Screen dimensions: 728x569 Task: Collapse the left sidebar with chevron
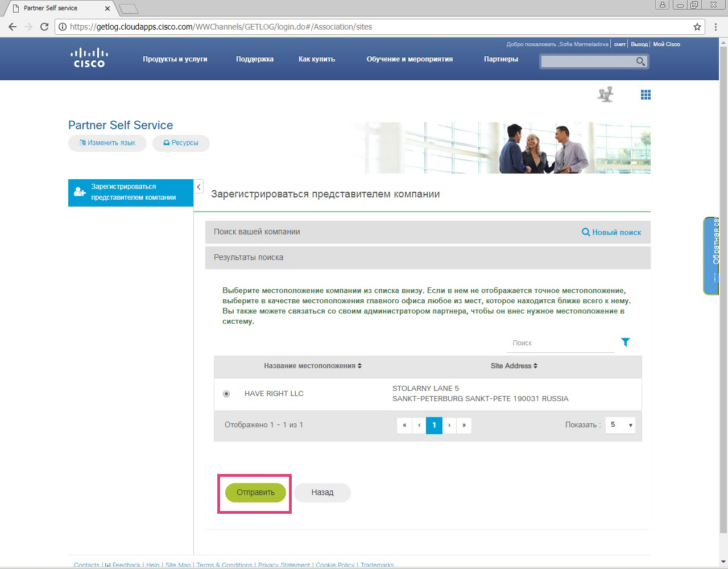pyautogui.click(x=198, y=187)
